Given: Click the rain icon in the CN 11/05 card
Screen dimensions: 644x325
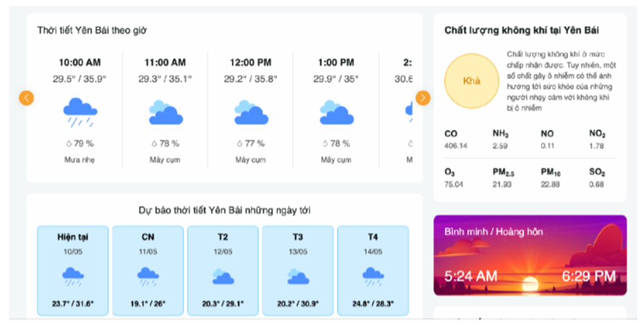Looking at the screenshot, I should (148, 277).
